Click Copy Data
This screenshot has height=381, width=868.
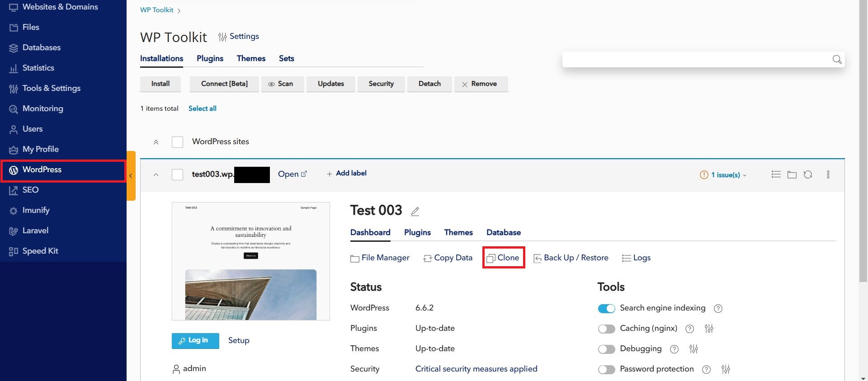448,258
